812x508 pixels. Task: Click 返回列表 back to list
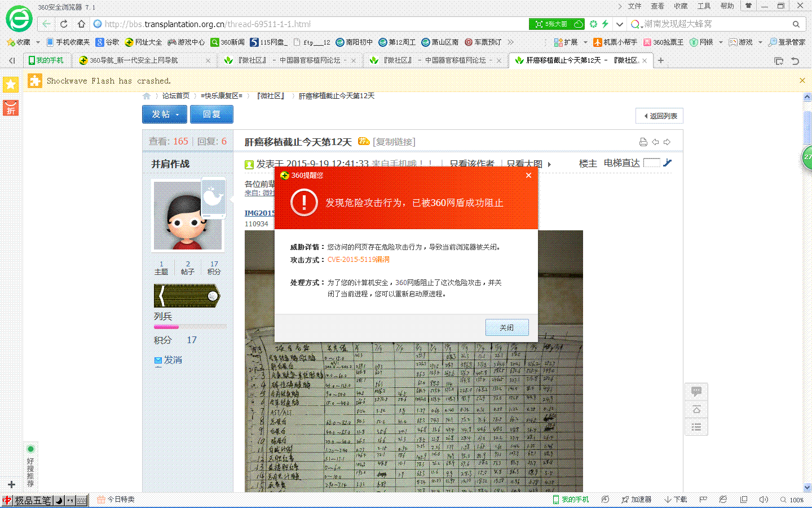coord(660,116)
